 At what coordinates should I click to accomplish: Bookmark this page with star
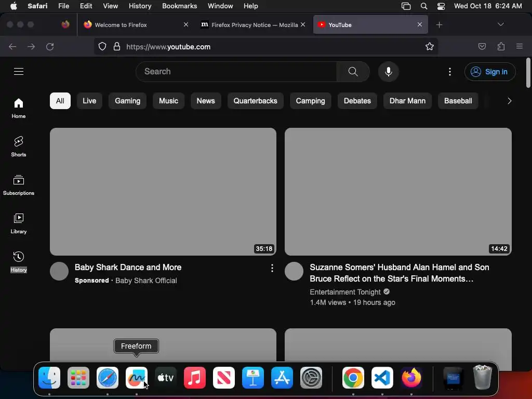[430, 46]
